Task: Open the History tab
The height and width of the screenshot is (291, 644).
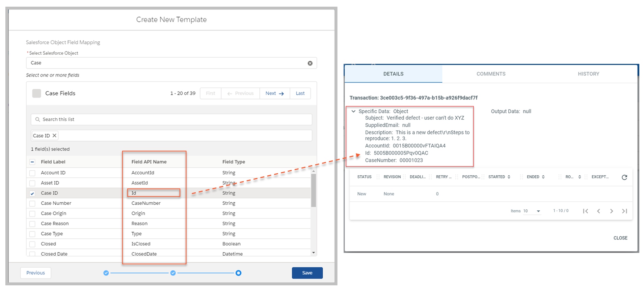Action: [588, 74]
